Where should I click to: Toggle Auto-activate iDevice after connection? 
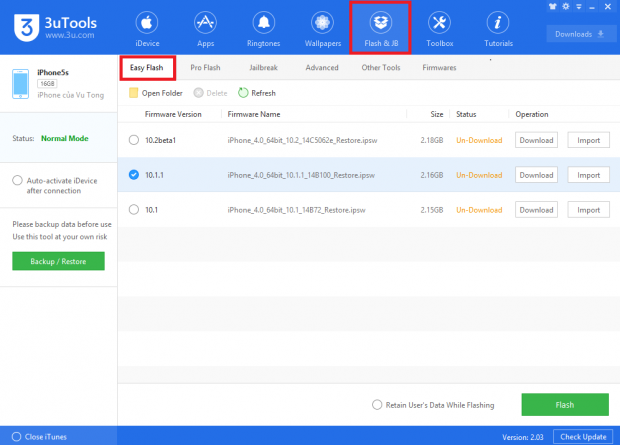[x=17, y=180]
